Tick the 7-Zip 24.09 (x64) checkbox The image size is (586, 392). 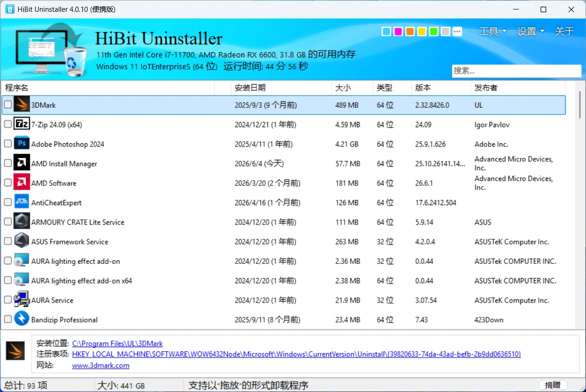(x=8, y=124)
